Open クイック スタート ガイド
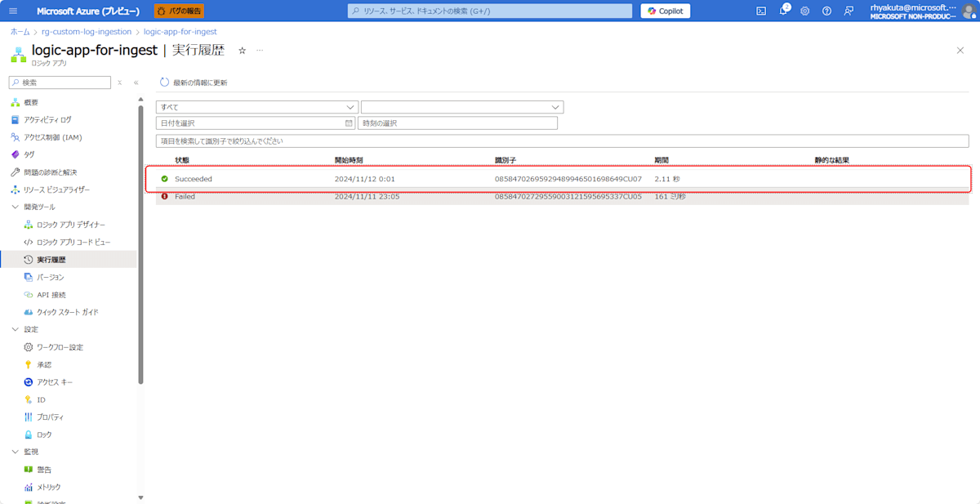Viewport: 980px width, 504px height. 69,312
